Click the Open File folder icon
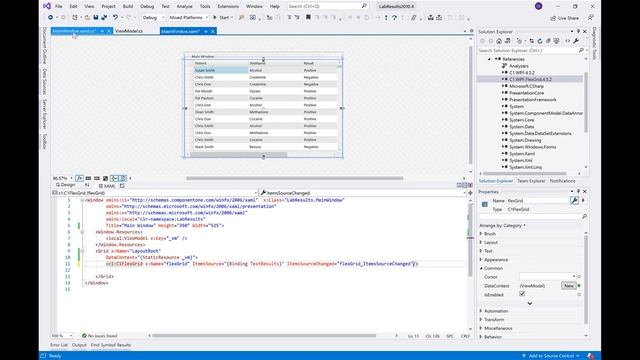 (x=87, y=18)
